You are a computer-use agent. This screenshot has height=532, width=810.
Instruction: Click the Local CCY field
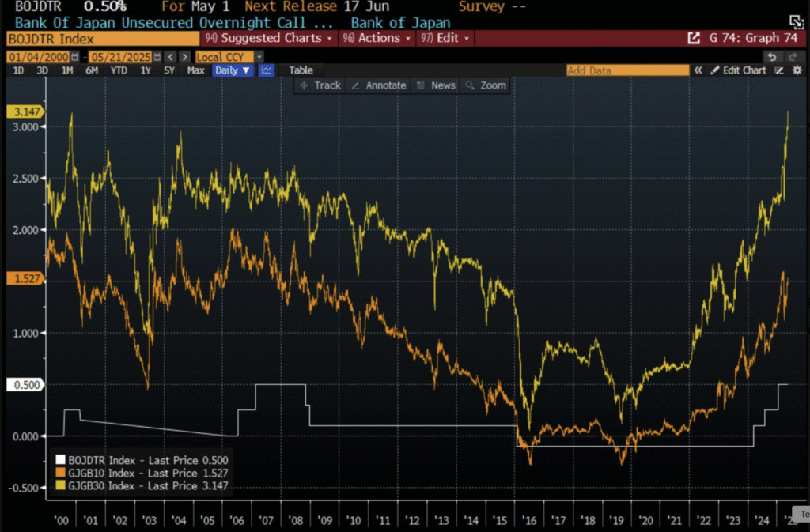224,57
